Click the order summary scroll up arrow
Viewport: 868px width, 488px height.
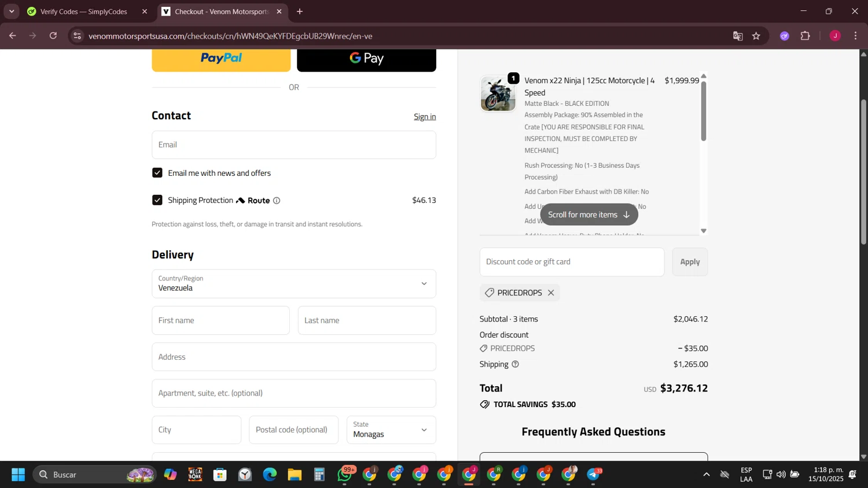[x=704, y=76]
